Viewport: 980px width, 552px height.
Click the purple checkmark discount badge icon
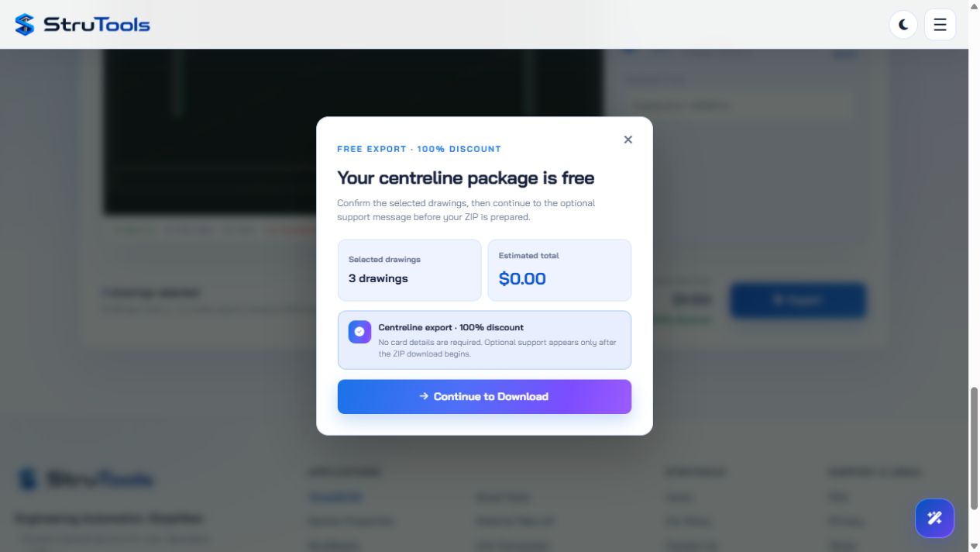coord(359,332)
